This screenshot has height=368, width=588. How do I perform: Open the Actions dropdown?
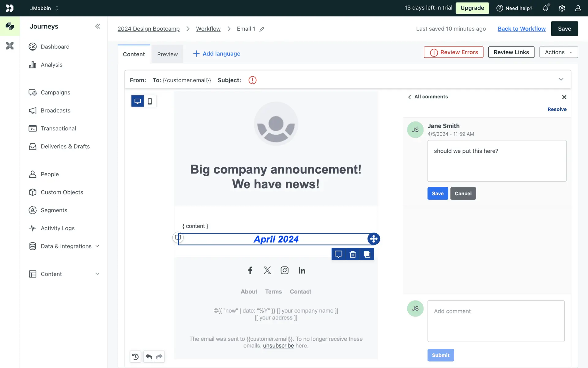(x=558, y=52)
